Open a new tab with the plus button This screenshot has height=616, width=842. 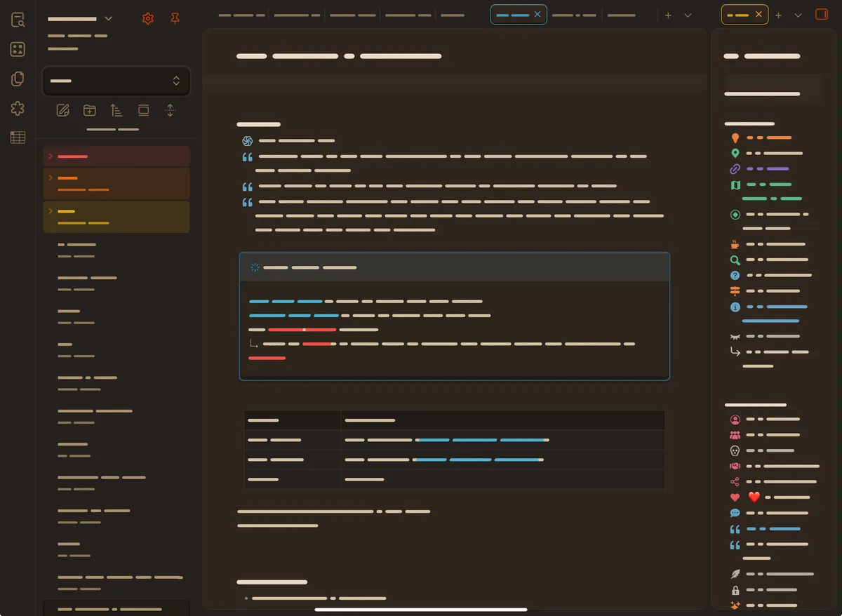pos(668,15)
